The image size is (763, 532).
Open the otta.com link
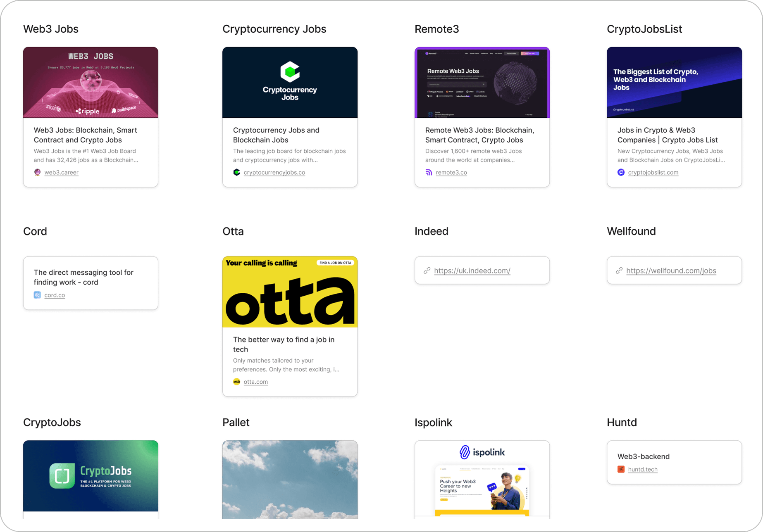(x=256, y=382)
